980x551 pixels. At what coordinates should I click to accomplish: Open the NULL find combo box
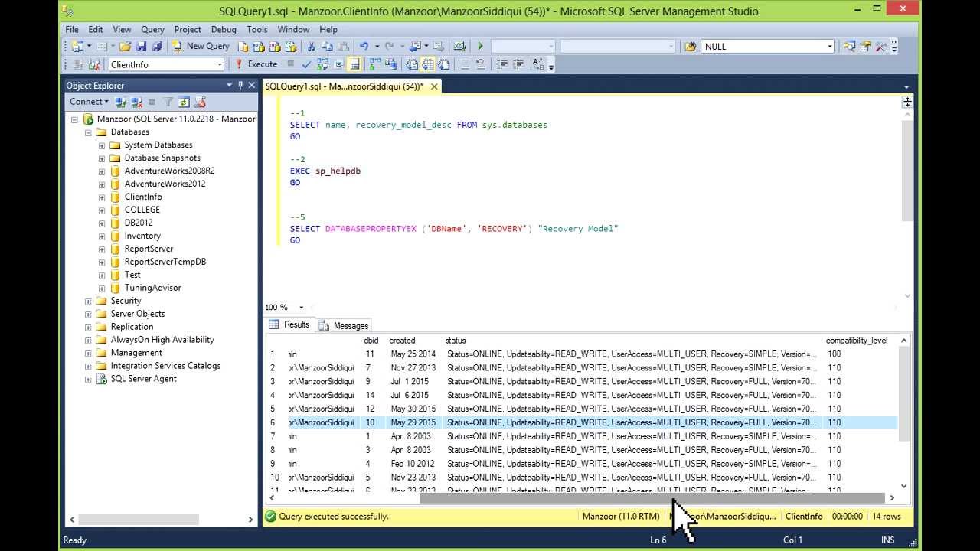pyautogui.click(x=829, y=46)
